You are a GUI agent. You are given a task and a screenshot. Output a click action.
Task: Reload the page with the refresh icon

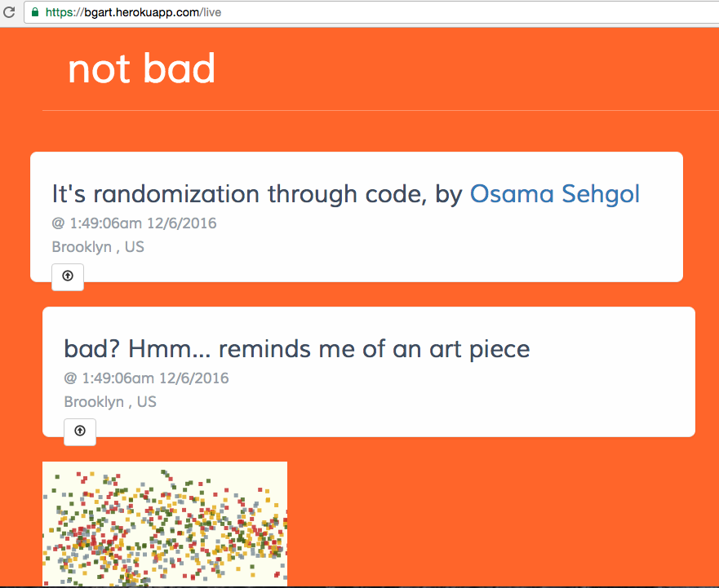[x=10, y=13]
